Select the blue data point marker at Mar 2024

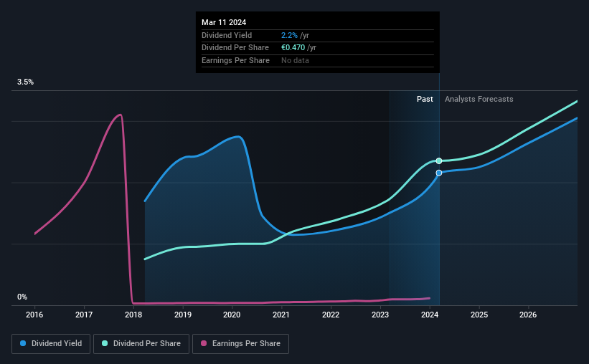coord(439,173)
